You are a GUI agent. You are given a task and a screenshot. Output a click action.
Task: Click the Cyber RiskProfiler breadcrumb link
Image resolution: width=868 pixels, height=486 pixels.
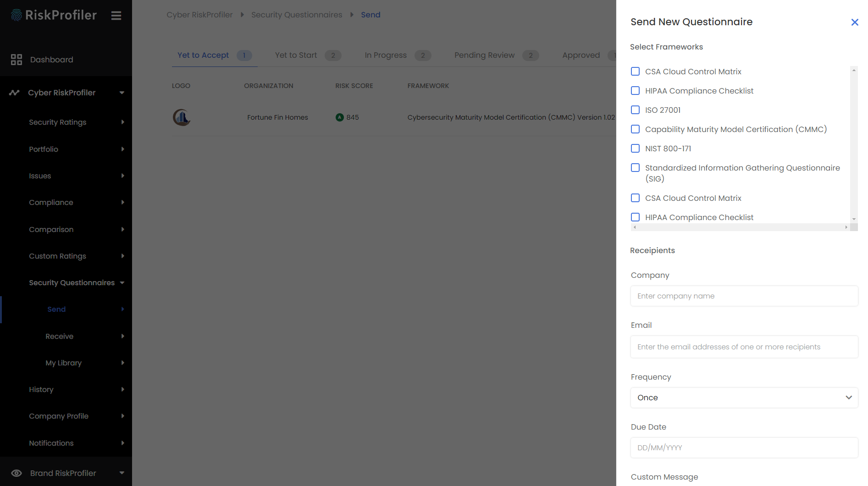click(199, 15)
